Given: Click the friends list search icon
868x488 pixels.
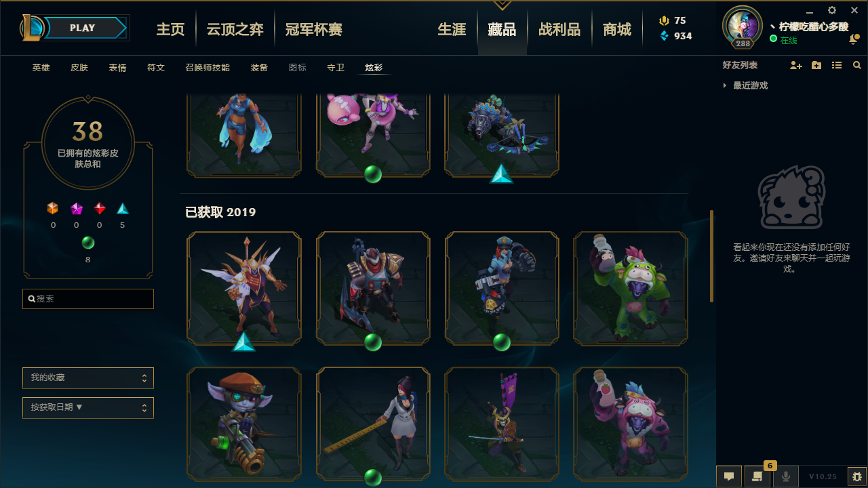Looking at the screenshot, I should coord(857,65).
